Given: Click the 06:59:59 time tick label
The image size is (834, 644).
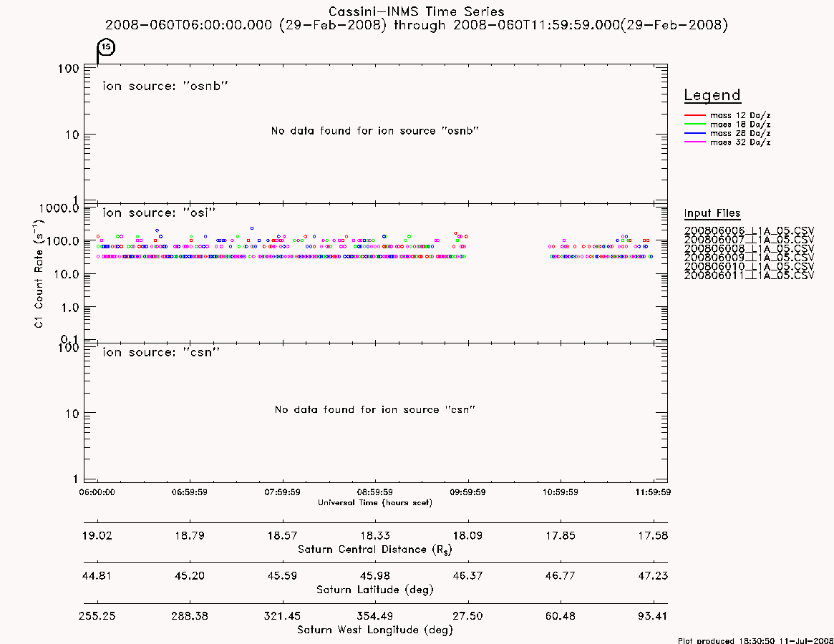Looking at the screenshot, I should pyautogui.click(x=190, y=492).
